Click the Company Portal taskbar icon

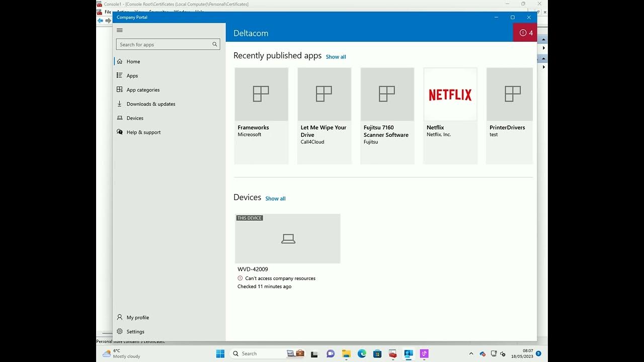[409, 353]
